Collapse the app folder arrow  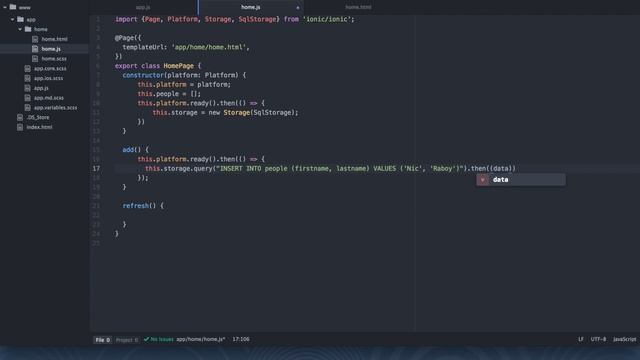pos(12,19)
